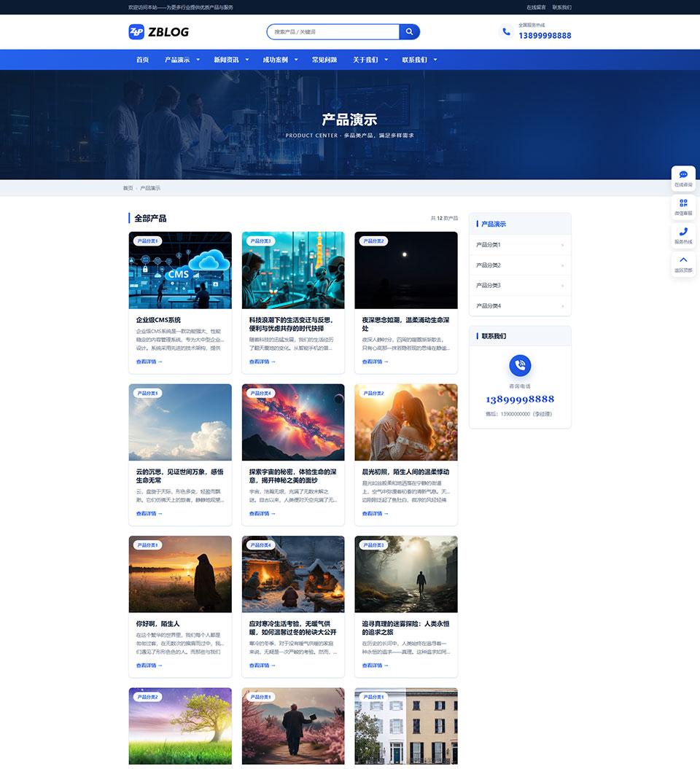The height and width of the screenshot is (769, 700).
Task: Click the large sidebar number under 咨询电话
Action: click(520, 399)
